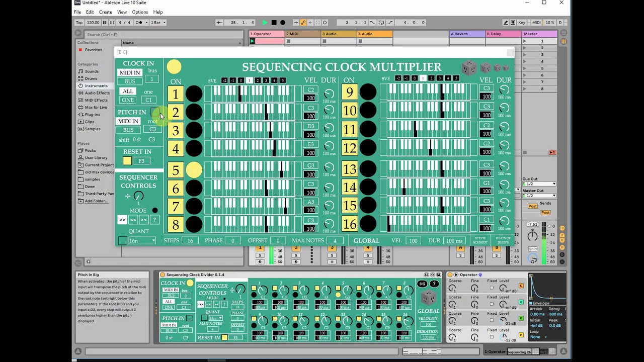
Task: Launch Master scene 1
Action: pyautogui.click(x=525, y=41)
